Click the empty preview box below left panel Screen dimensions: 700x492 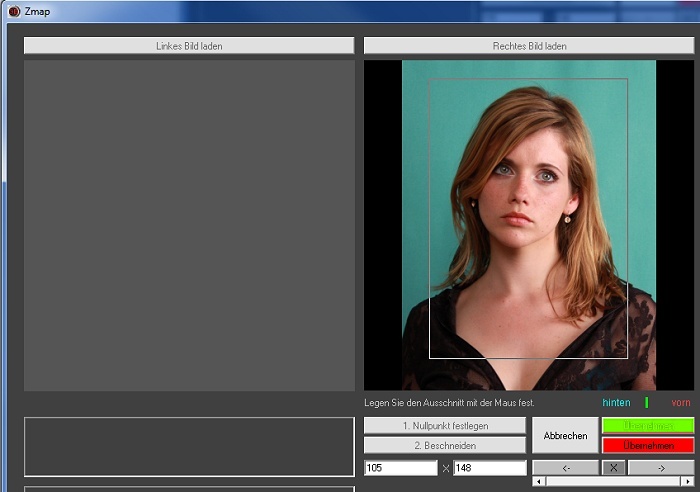(189, 446)
